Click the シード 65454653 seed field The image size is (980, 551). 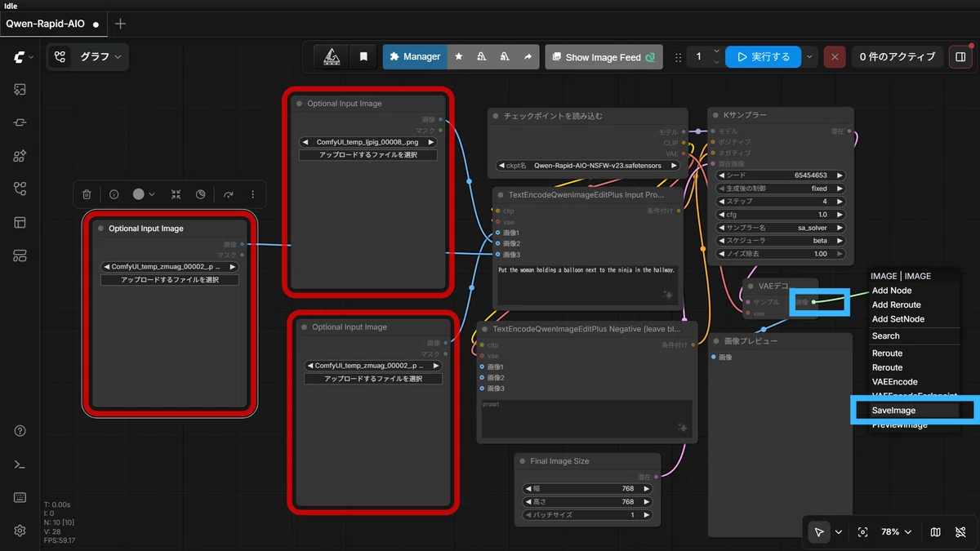[x=781, y=176]
